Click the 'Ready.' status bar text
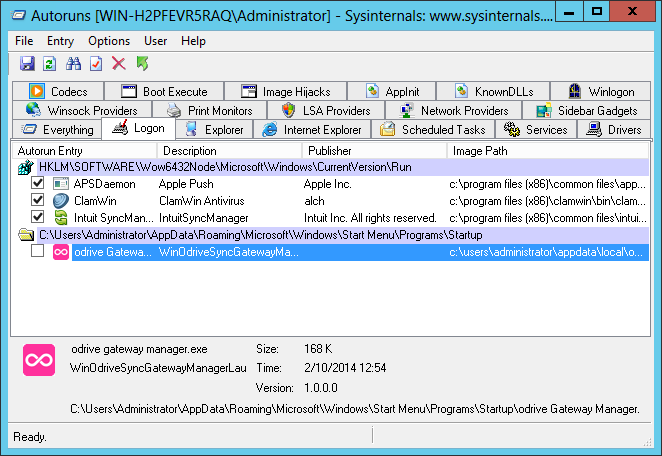 pyautogui.click(x=30, y=437)
